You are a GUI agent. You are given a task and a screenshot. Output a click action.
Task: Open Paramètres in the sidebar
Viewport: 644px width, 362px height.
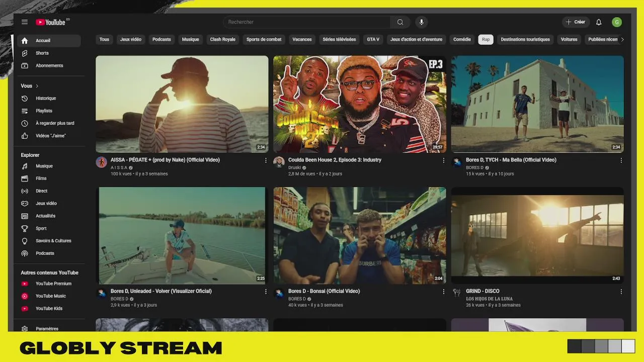49,328
